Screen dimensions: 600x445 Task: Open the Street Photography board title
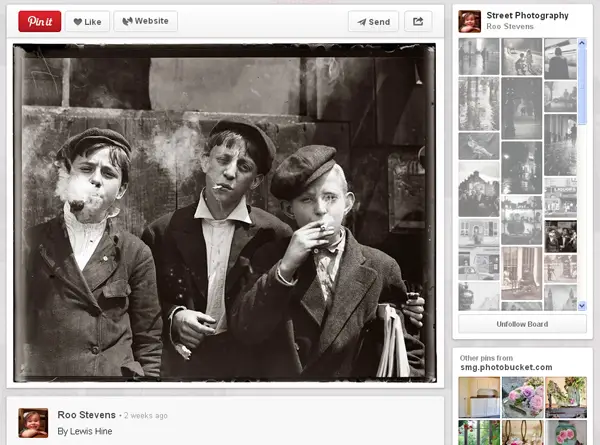pyautogui.click(x=527, y=15)
